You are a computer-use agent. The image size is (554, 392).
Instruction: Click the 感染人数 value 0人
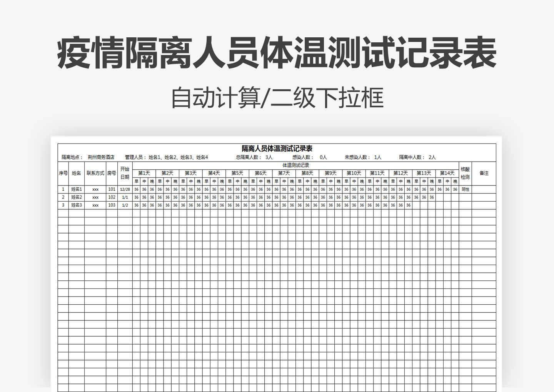point(324,156)
